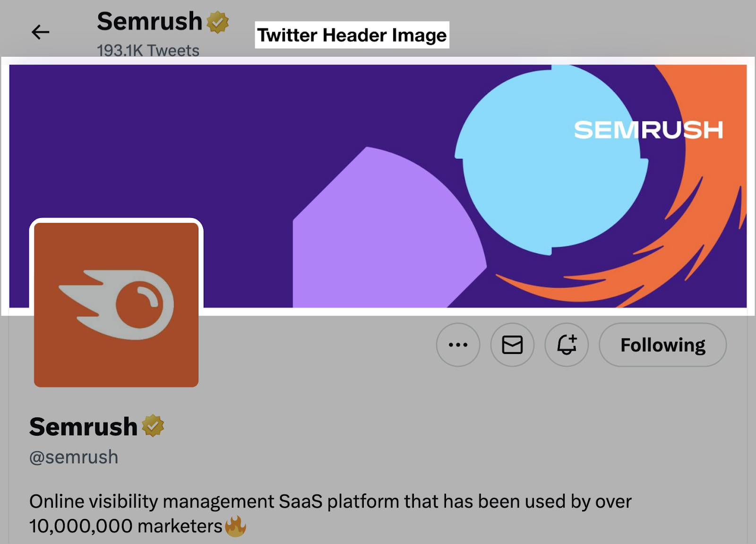Viewport: 756px width, 544px height.
Task: Open the message icon to DM Semrush
Action: [x=513, y=345]
